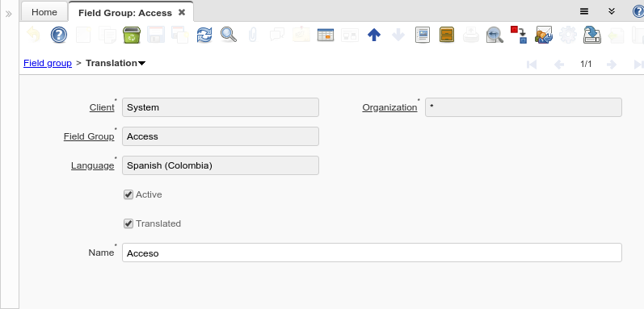Open the Find record magnifier
Viewport: 644px width, 309px height.
pos(229,35)
